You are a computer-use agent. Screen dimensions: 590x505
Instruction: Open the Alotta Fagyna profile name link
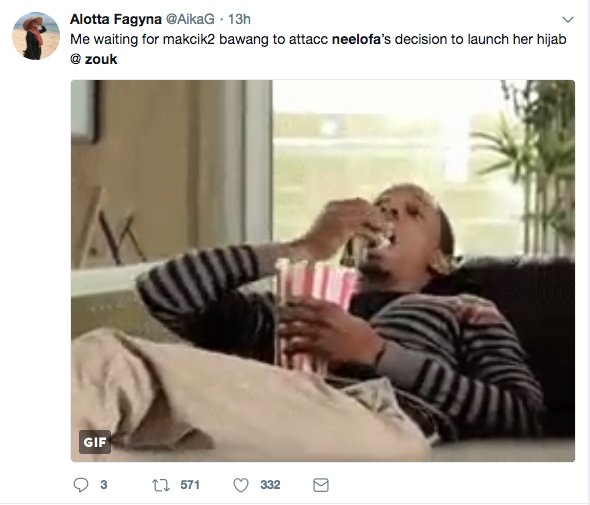pos(116,19)
